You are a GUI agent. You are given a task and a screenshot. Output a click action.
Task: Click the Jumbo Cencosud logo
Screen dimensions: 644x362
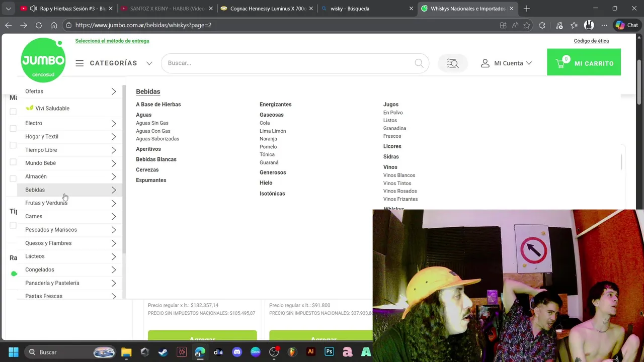pyautogui.click(x=43, y=60)
